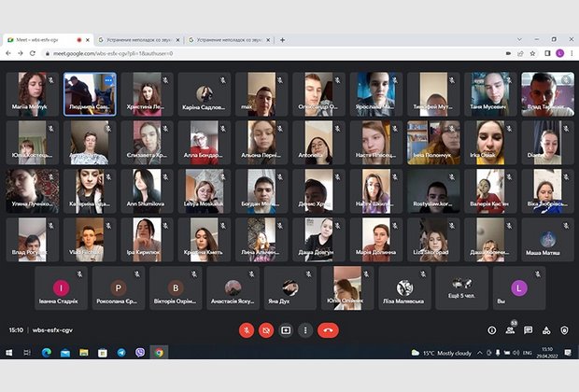The width and height of the screenshot is (579, 392).
Task: Open options on Людмила's highlighted video tile
Action: tap(107, 81)
